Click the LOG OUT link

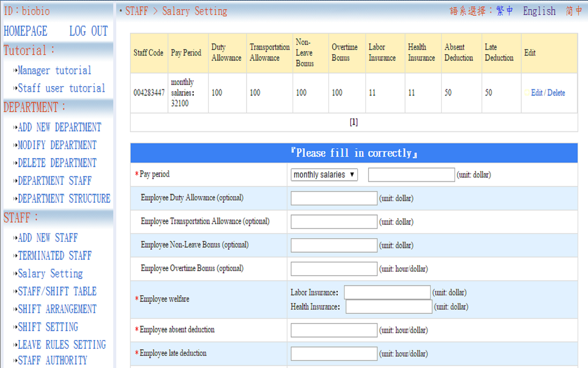88,31
